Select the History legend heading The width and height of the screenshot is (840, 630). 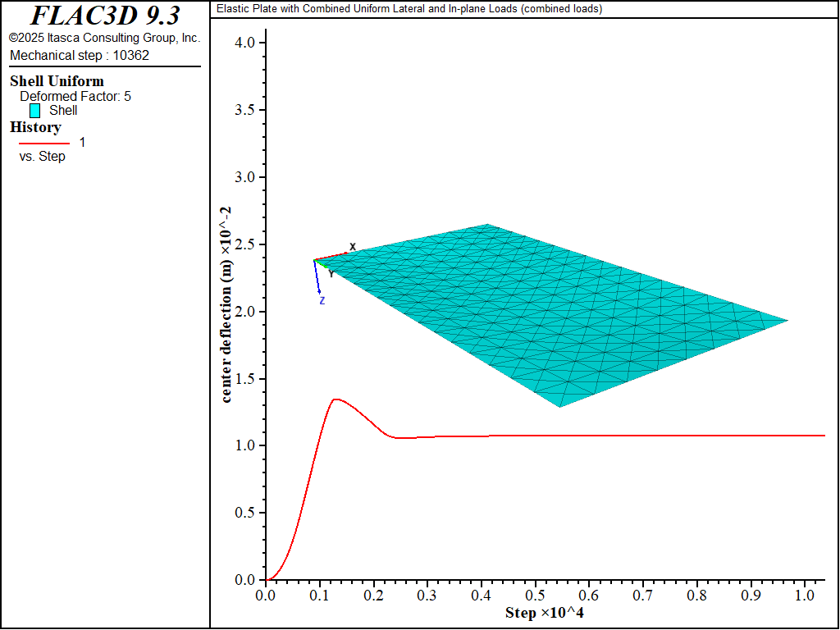(35, 127)
